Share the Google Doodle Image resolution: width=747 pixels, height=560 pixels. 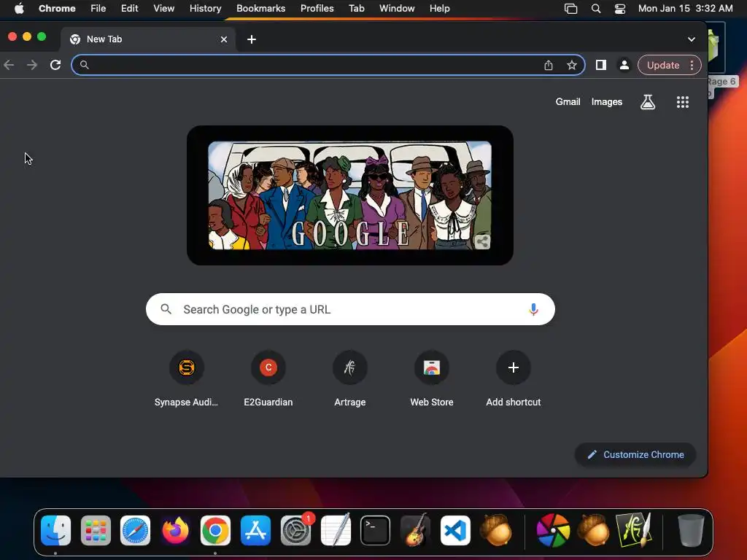[482, 242]
